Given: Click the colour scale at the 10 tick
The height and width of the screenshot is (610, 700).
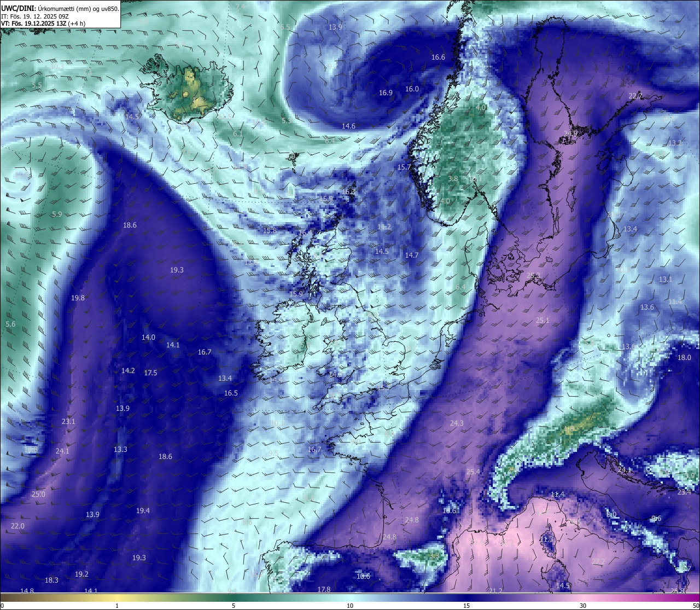Looking at the screenshot, I should click(x=350, y=597).
